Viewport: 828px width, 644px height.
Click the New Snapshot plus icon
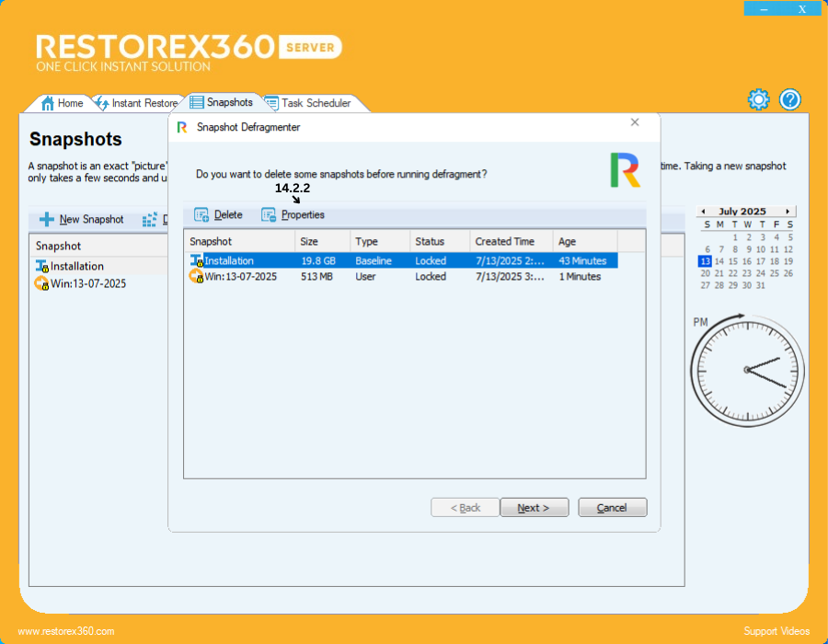tap(47, 219)
